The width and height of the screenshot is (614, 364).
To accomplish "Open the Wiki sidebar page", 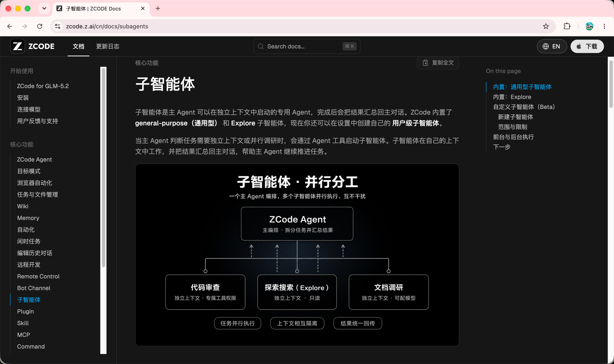I will (23, 206).
